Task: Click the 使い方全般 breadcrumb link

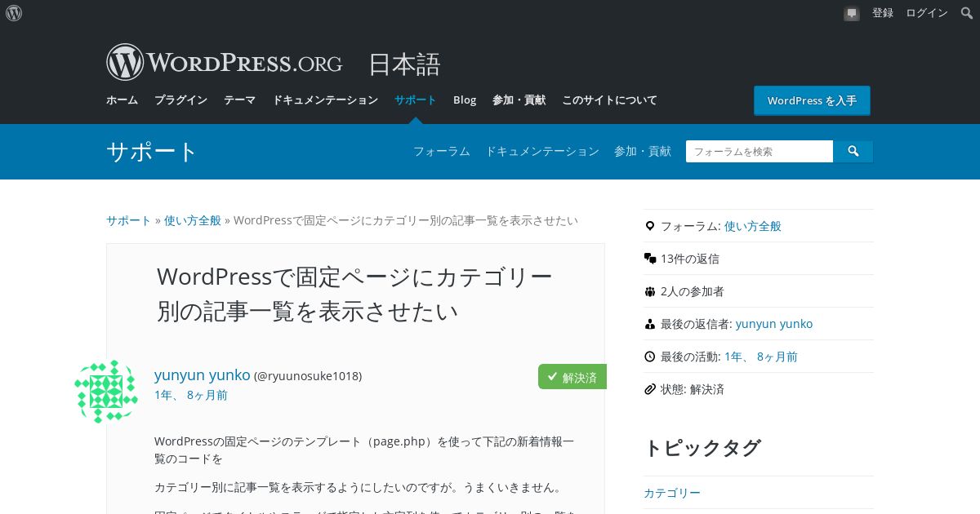Action: (193, 220)
